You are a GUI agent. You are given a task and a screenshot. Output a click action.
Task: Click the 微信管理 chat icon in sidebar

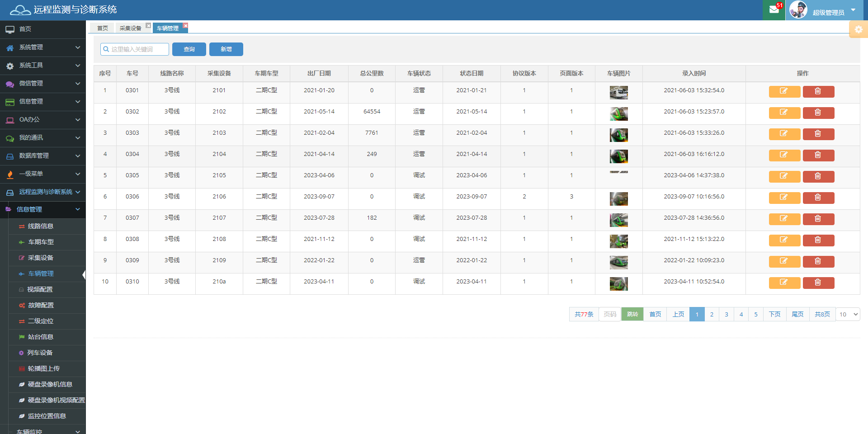tap(10, 84)
